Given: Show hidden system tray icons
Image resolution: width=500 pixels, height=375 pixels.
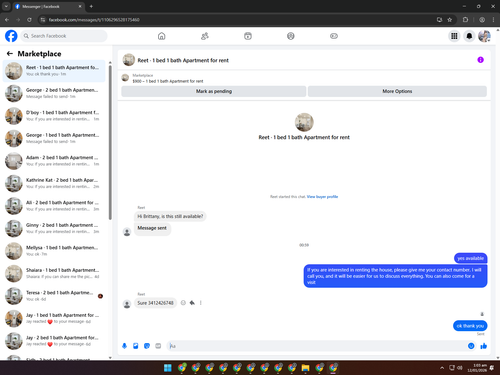Looking at the screenshot, I should [x=442, y=368].
